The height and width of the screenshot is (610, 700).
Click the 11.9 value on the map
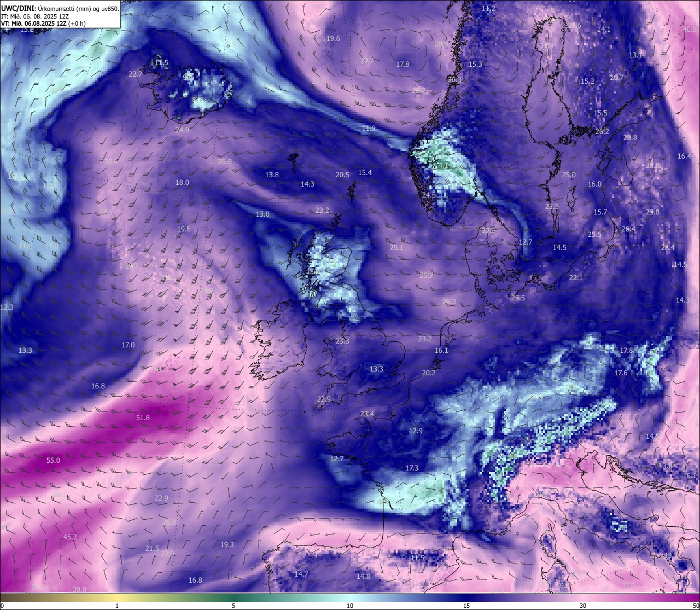click(x=369, y=128)
